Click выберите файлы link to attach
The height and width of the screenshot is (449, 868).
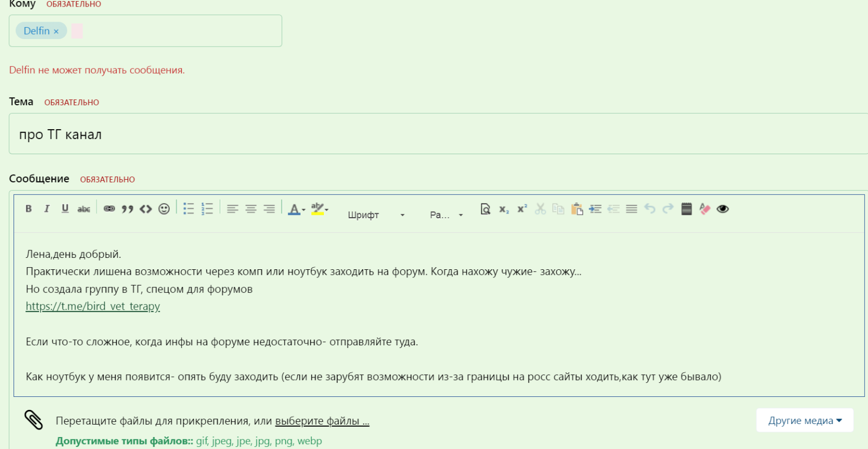pyautogui.click(x=322, y=421)
